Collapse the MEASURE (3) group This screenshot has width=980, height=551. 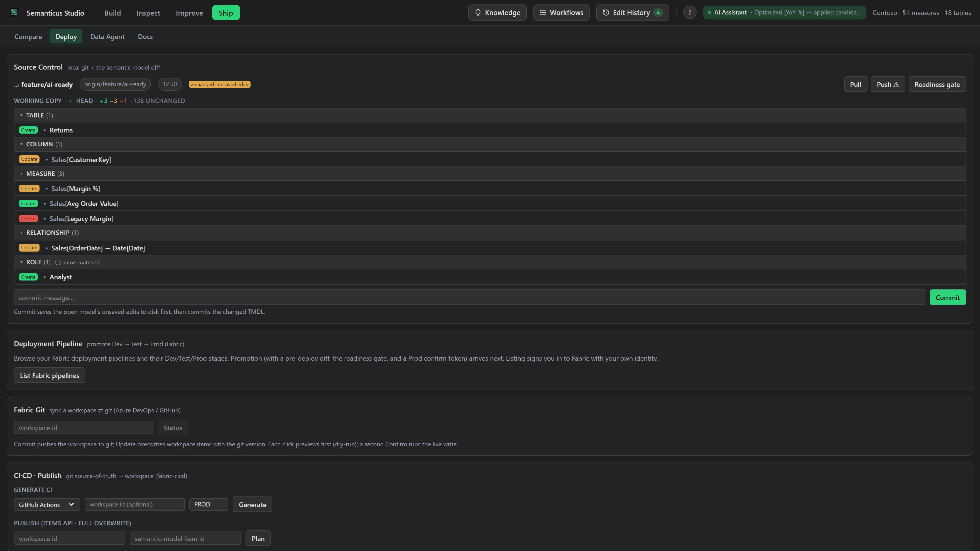(x=21, y=174)
